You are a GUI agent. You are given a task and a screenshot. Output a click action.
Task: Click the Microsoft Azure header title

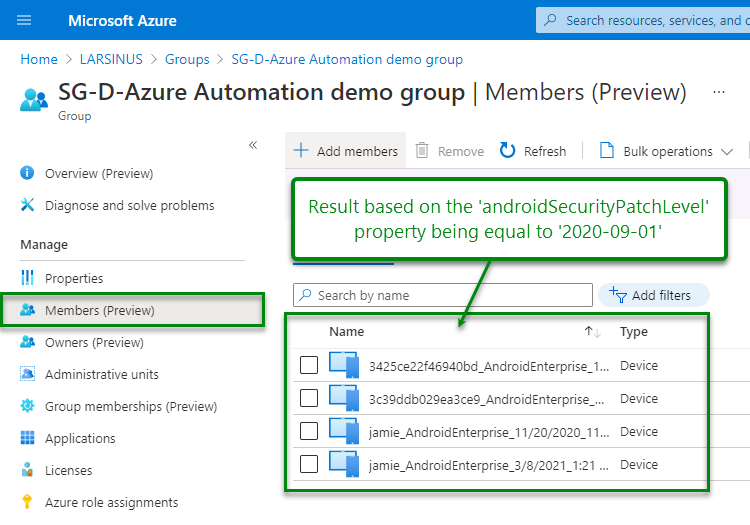122,21
